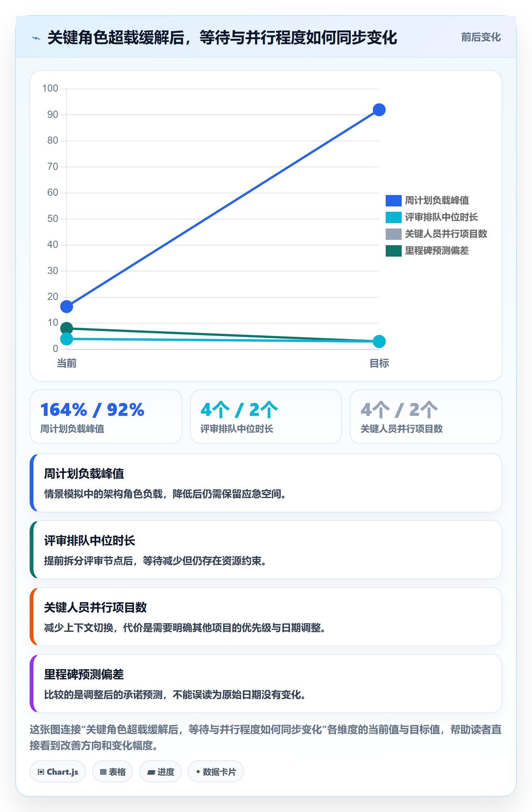Click the cyan data point at 当前

coord(66,339)
